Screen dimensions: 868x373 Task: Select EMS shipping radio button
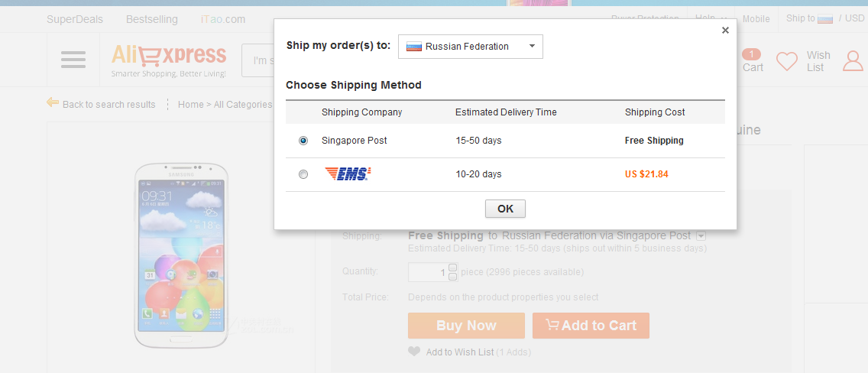click(303, 174)
